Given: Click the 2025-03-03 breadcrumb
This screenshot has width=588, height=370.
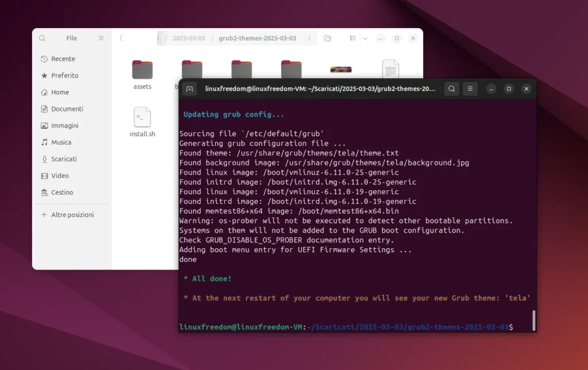Looking at the screenshot, I should 188,38.
